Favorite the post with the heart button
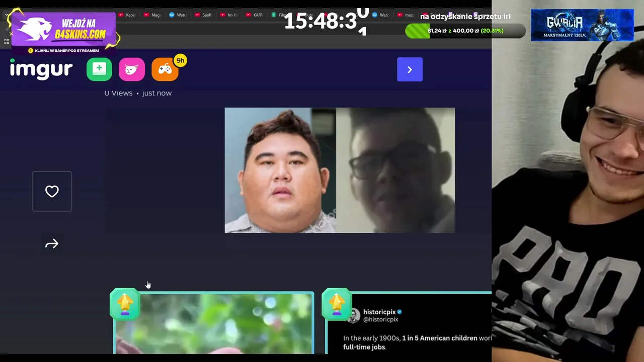 [52, 191]
